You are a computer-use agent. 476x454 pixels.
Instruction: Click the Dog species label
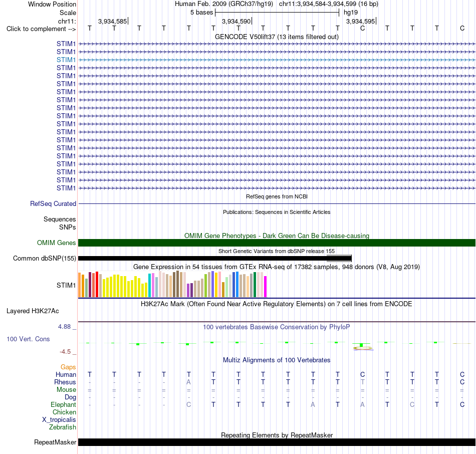(x=70, y=397)
